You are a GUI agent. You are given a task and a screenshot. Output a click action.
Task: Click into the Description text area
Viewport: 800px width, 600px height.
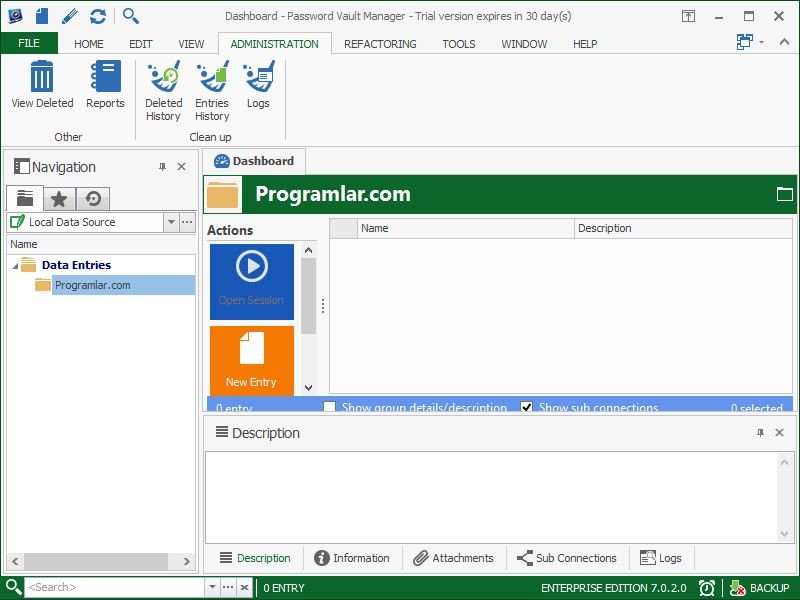pos(491,497)
